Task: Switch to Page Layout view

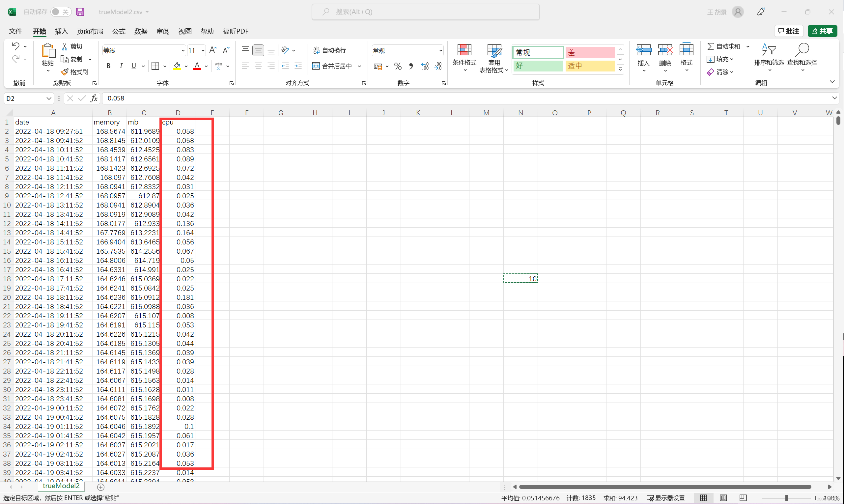Action: point(723,498)
